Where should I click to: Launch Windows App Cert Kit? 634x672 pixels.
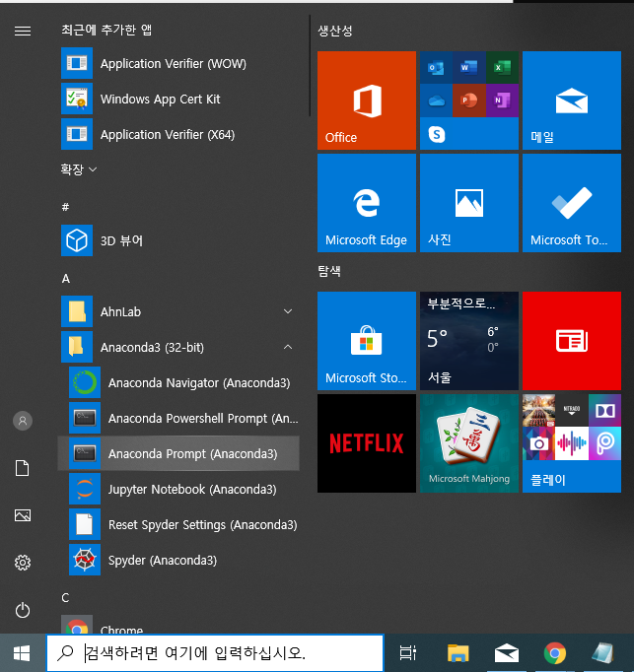[178, 99]
